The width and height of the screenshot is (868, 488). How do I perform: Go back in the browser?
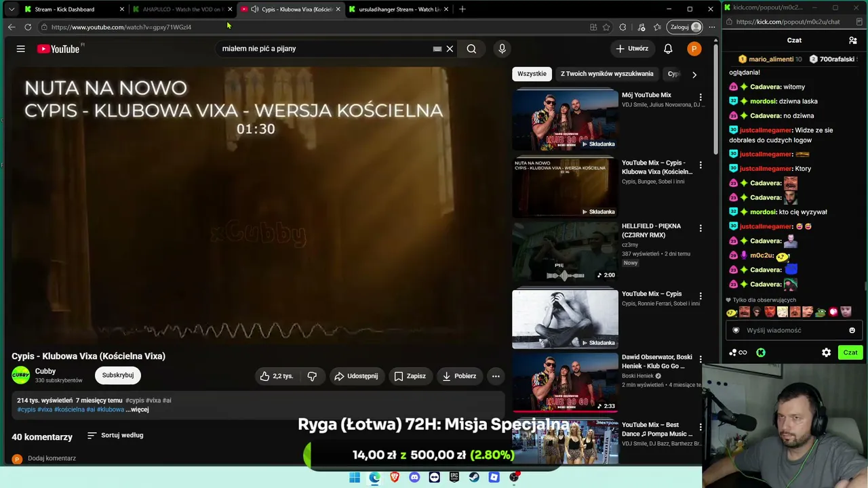(12, 27)
